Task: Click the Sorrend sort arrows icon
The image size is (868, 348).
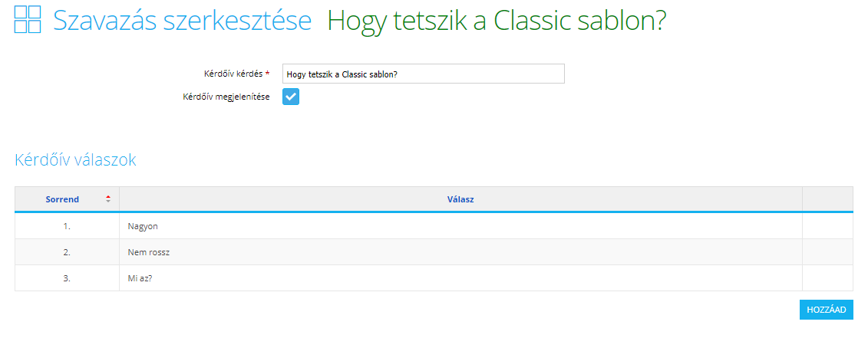Action: 108,199
